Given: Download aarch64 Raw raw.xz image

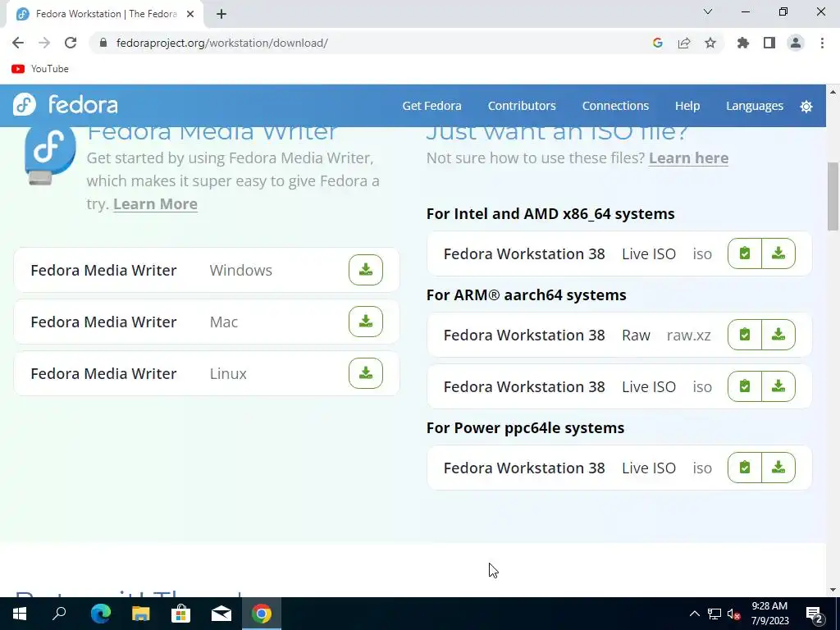Looking at the screenshot, I should [778, 335].
